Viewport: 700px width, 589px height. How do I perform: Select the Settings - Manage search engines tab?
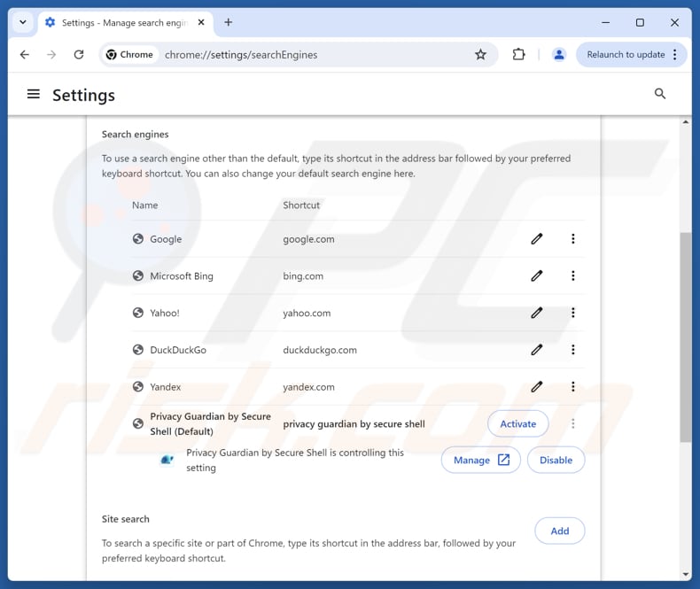click(x=126, y=22)
